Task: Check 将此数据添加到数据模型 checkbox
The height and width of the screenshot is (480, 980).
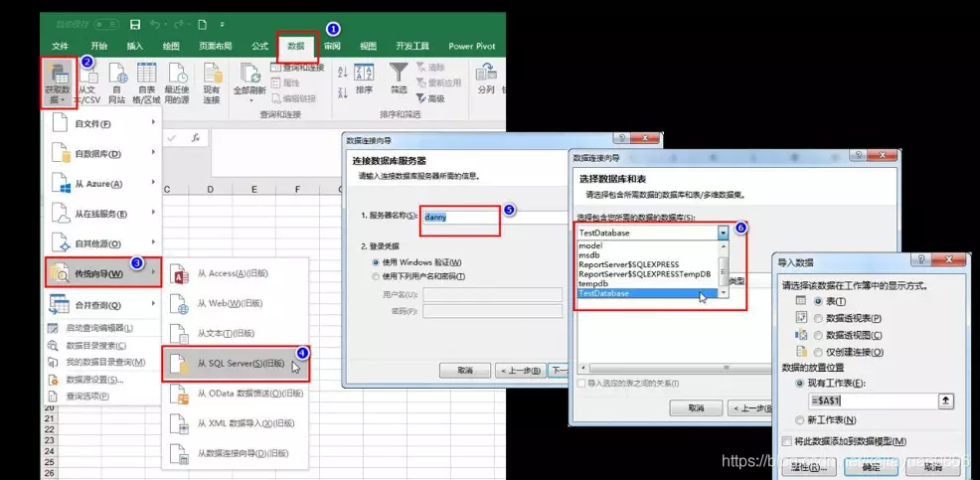Action: pos(787,442)
